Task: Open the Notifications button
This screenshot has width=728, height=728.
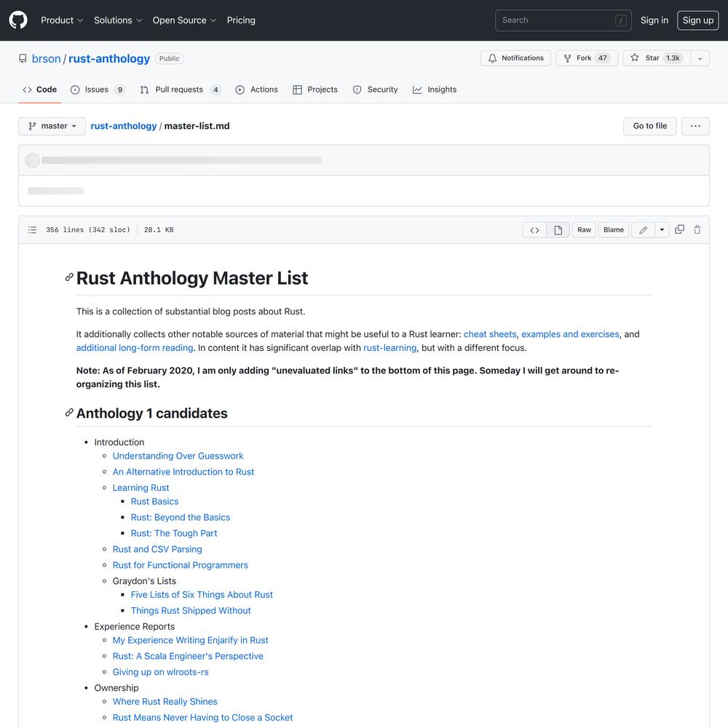Action: tap(516, 58)
